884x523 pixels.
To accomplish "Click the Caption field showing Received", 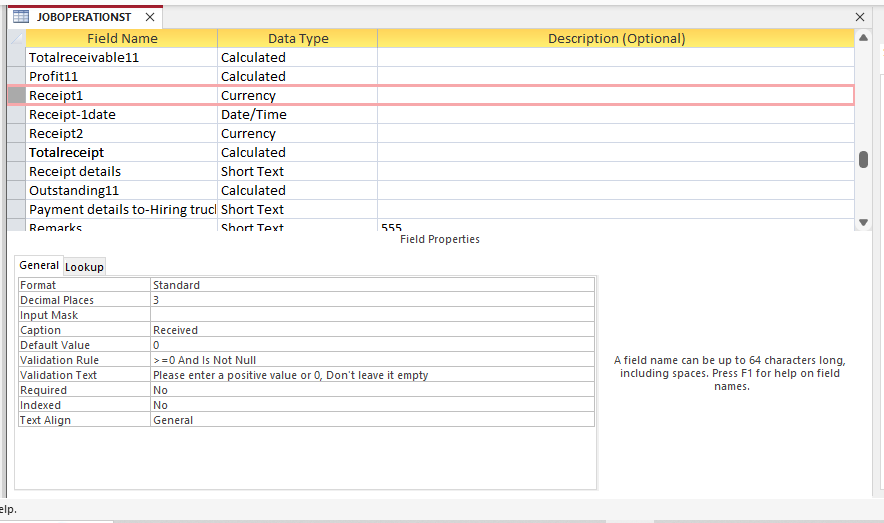I will (x=372, y=330).
